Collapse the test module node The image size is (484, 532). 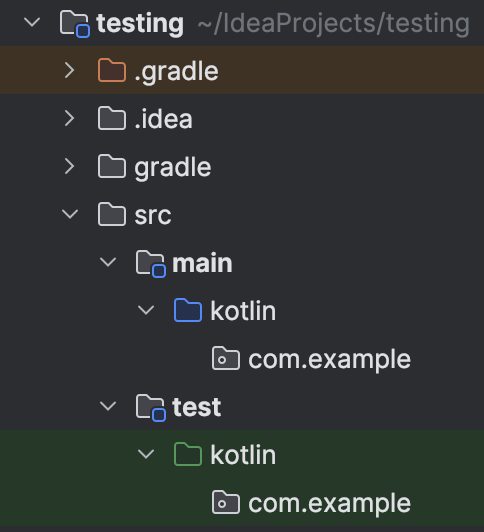(x=108, y=406)
